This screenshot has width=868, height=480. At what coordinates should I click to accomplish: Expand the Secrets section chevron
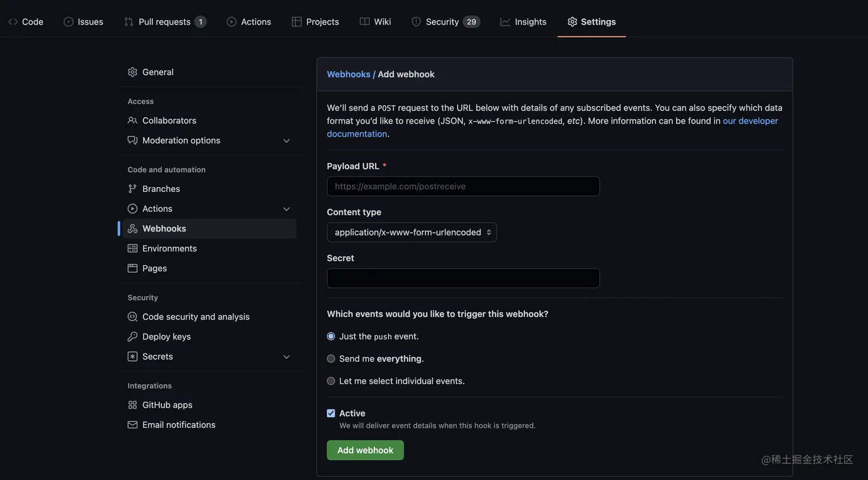[286, 357]
